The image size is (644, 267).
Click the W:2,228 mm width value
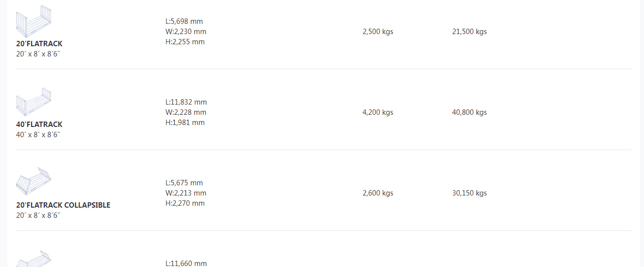coord(186,112)
